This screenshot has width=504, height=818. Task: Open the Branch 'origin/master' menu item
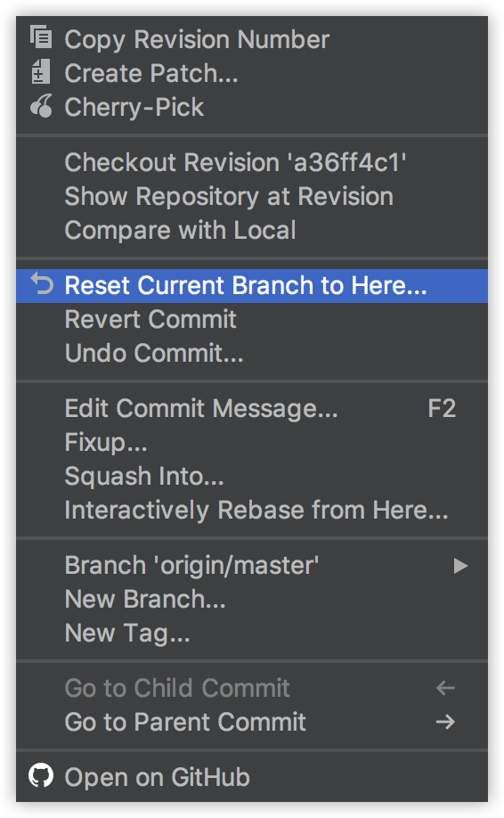252,565
